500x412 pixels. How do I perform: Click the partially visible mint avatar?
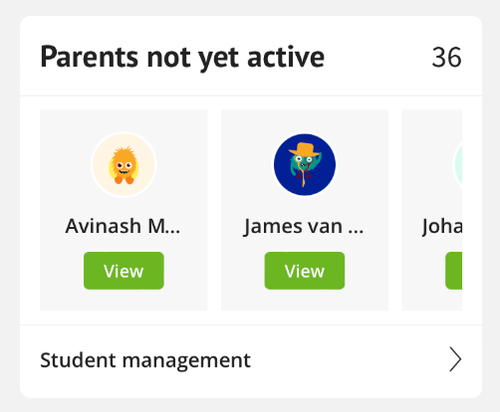[x=458, y=165]
